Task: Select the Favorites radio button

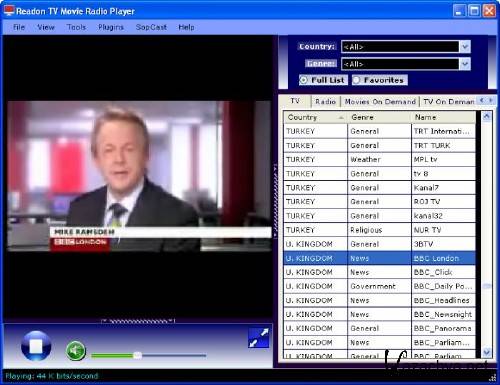Action: point(379,80)
